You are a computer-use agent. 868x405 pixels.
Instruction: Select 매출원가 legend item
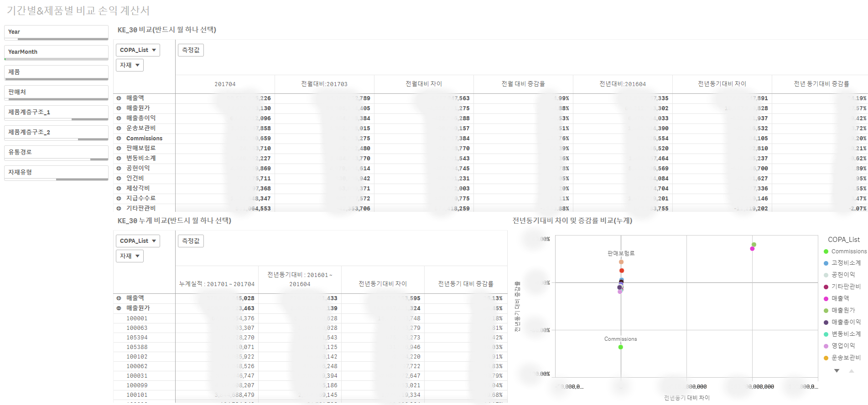click(x=839, y=311)
